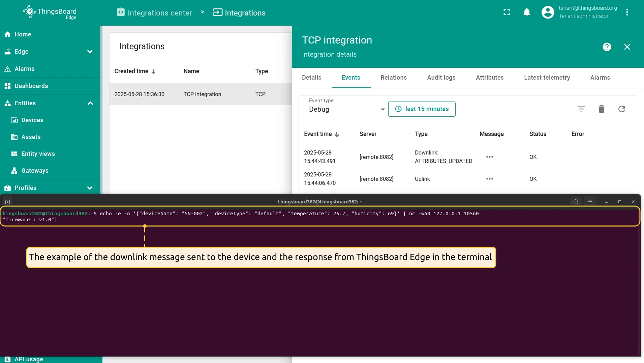Click the notifications bell icon
This screenshot has width=644, height=363.
[x=527, y=12]
